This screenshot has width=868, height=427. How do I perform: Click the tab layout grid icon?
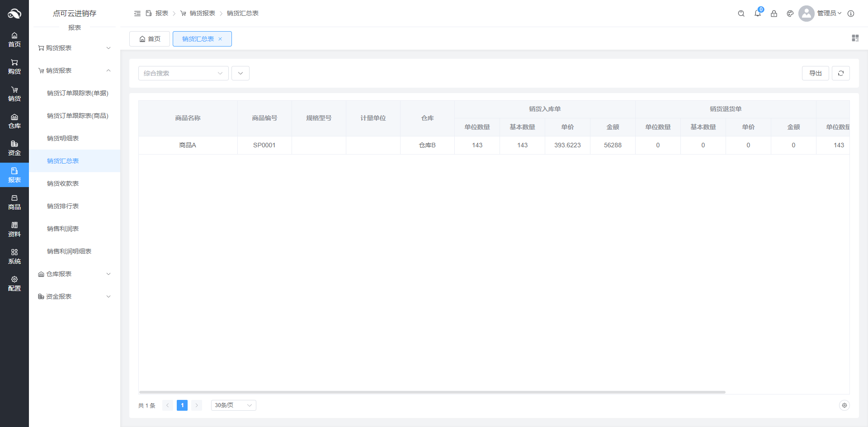(x=855, y=38)
